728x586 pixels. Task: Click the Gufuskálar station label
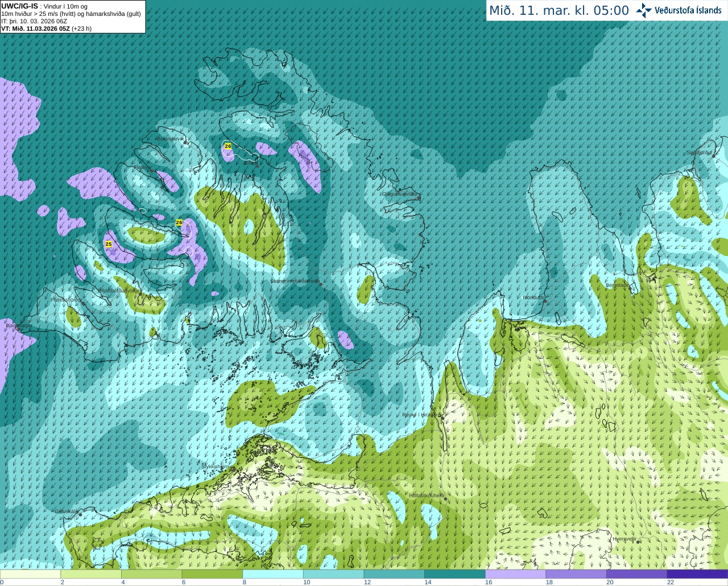point(66,511)
